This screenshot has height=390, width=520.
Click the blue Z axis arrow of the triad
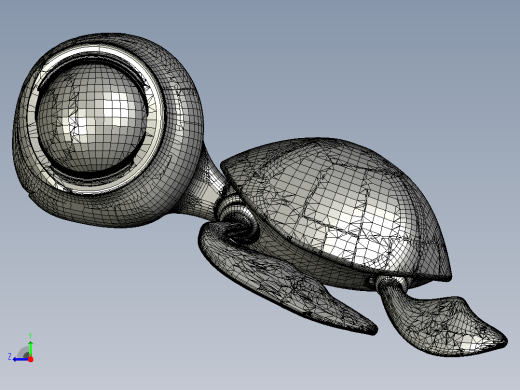click(x=21, y=359)
